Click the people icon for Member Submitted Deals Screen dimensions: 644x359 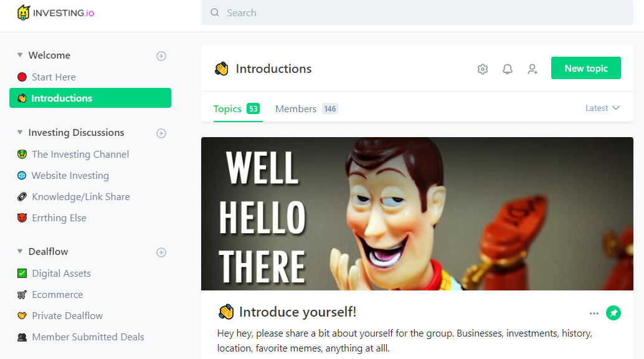pyautogui.click(x=22, y=337)
